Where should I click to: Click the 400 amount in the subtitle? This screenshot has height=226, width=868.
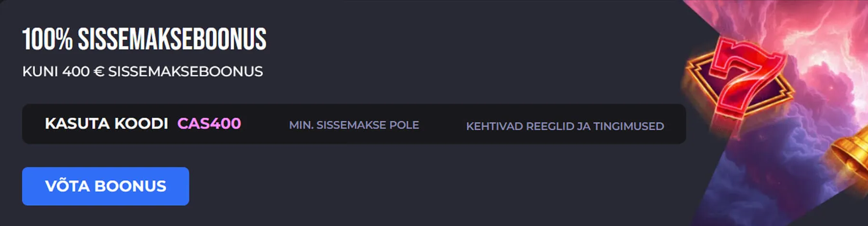pos(76,71)
